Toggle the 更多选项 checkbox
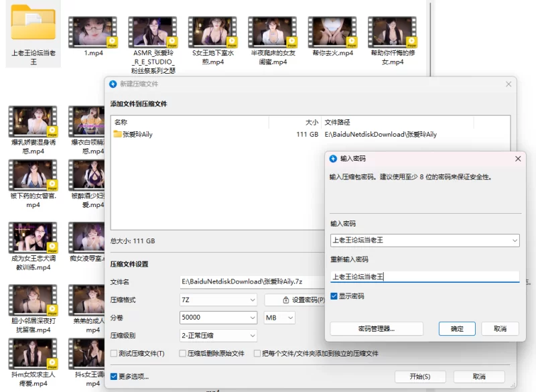 tap(114, 377)
